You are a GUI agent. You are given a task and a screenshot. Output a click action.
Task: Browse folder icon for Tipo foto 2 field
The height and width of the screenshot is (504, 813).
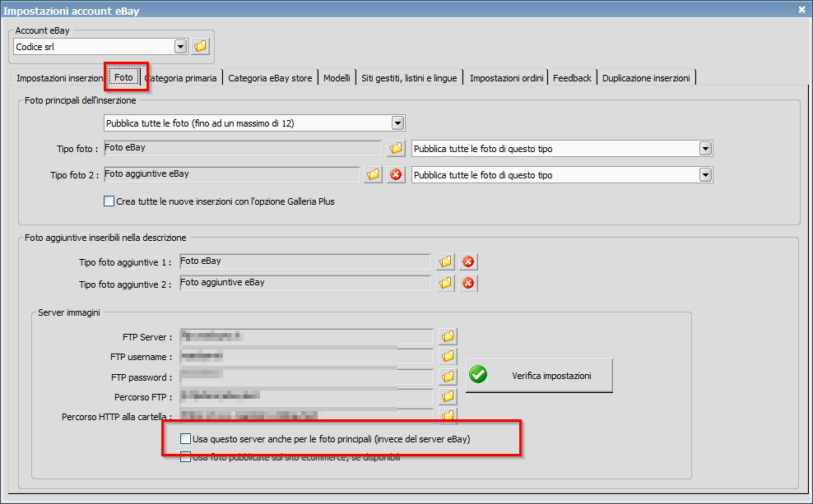pos(373,175)
